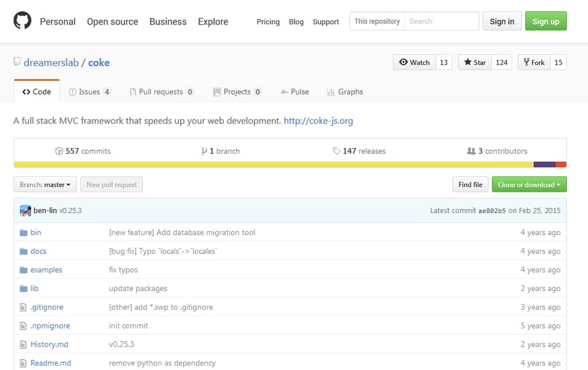588x370 pixels.
Task: Go to the Pricing page
Action: click(268, 22)
